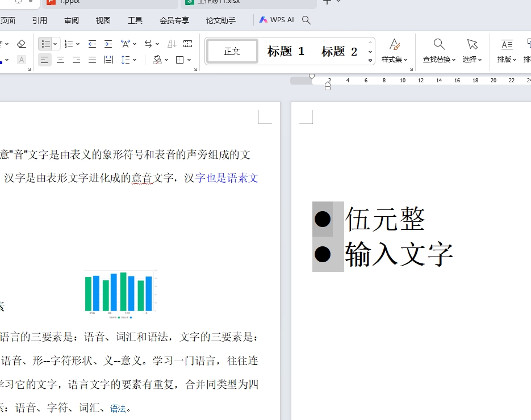Click 查找替换 find and replace
The image size is (531, 420).
tap(439, 51)
